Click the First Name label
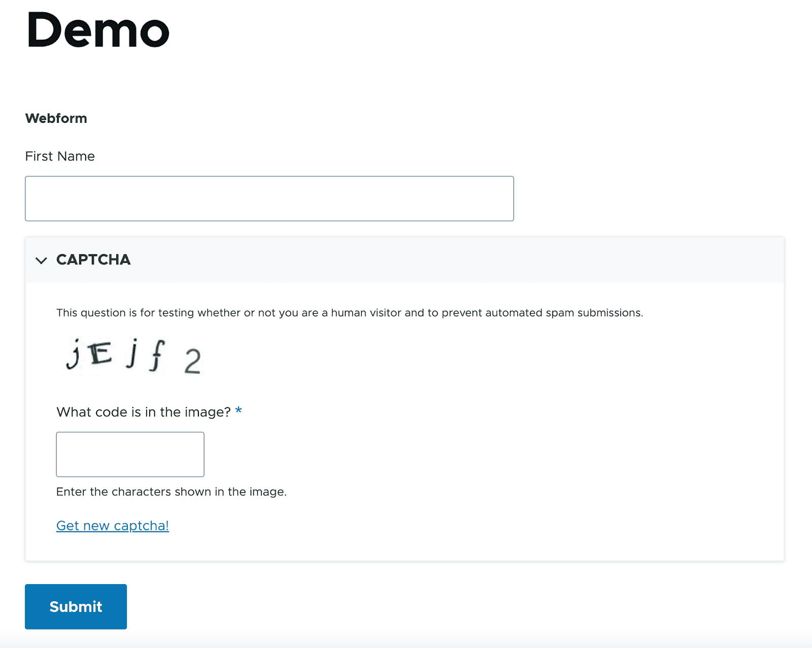This screenshot has width=812, height=648. point(59,156)
